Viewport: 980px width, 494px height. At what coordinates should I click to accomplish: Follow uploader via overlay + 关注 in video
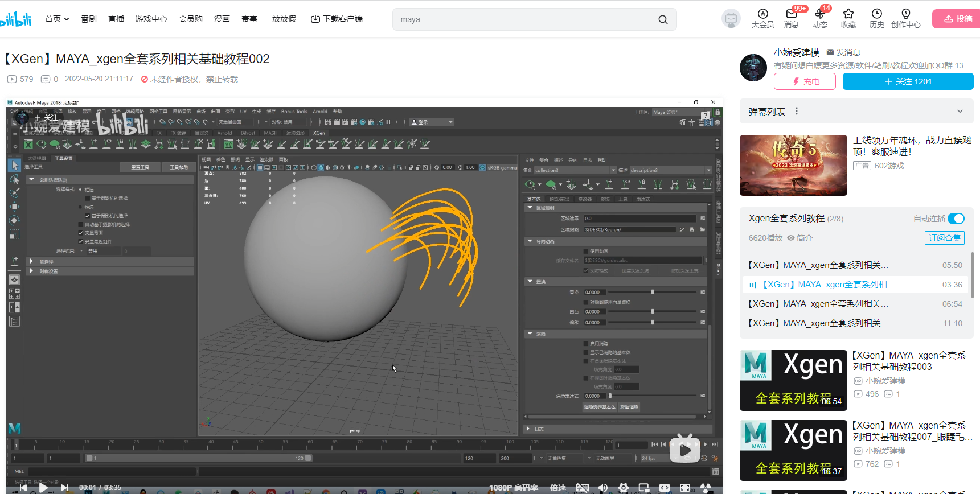tap(47, 118)
